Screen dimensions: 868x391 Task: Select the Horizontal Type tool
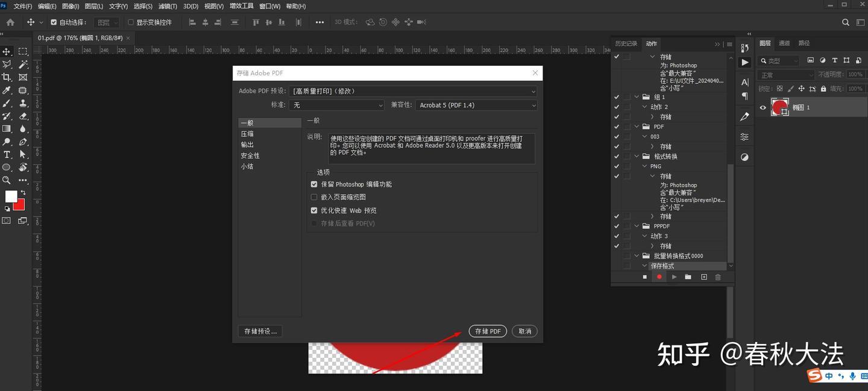[x=7, y=154]
